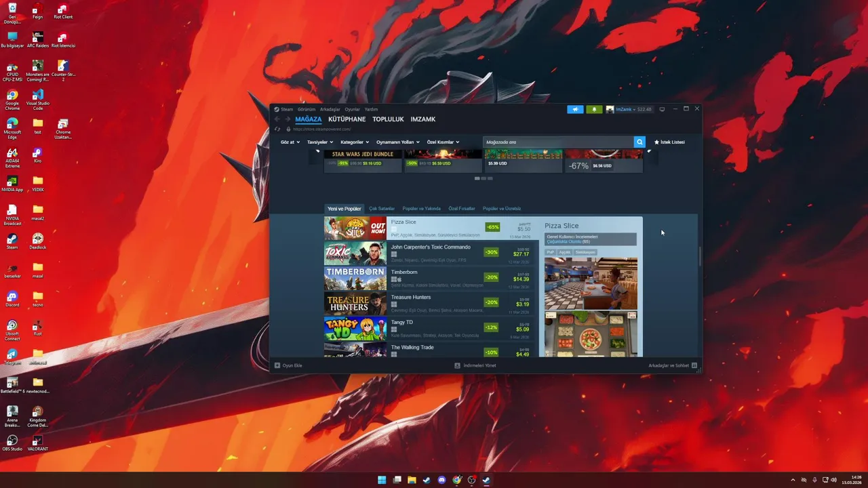
Task: Click Discord icon on taskbar
Action: coord(441,480)
